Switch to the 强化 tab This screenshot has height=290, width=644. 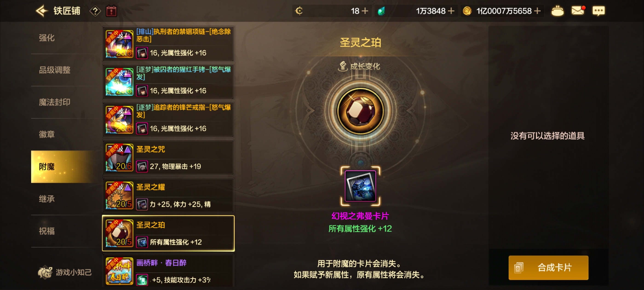47,38
